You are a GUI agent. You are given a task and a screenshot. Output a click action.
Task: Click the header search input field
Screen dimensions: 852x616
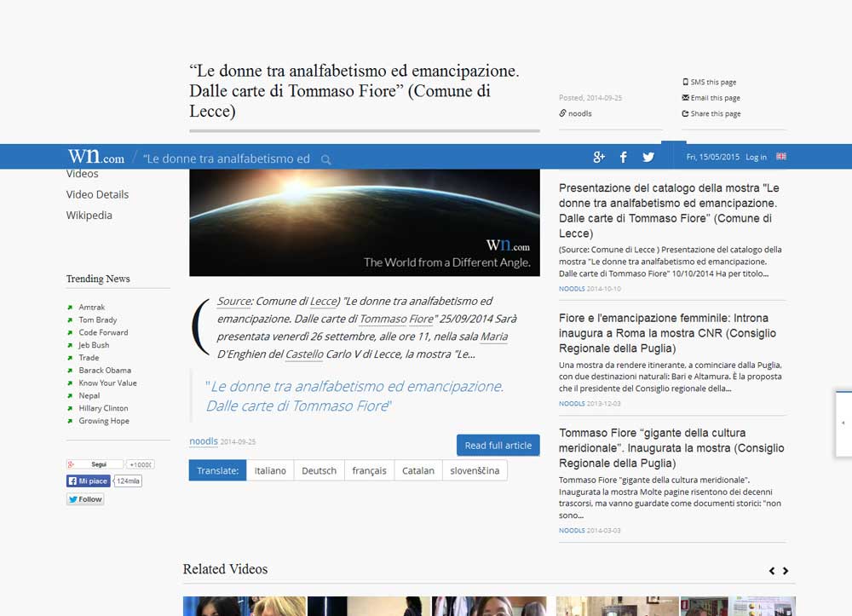coord(227,158)
